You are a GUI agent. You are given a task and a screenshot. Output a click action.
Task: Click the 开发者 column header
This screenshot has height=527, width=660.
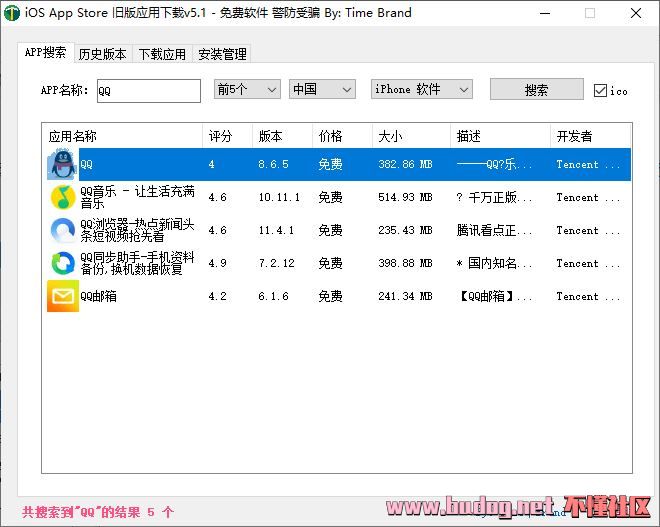click(589, 136)
